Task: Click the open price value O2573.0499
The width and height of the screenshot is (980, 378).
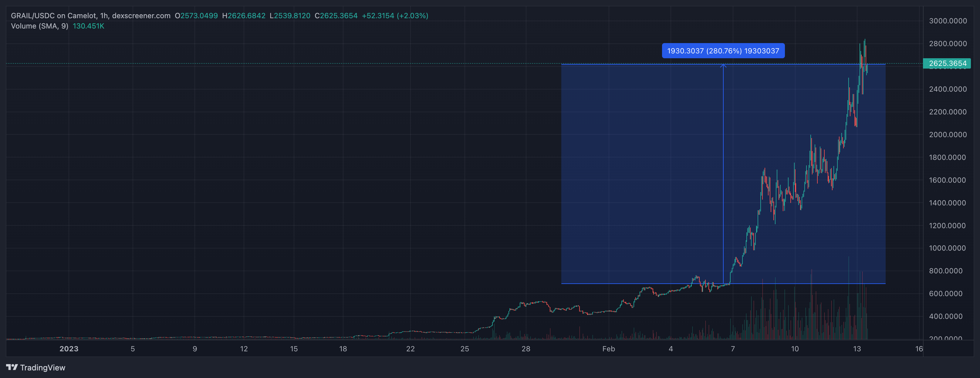Action: click(x=196, y=15)
